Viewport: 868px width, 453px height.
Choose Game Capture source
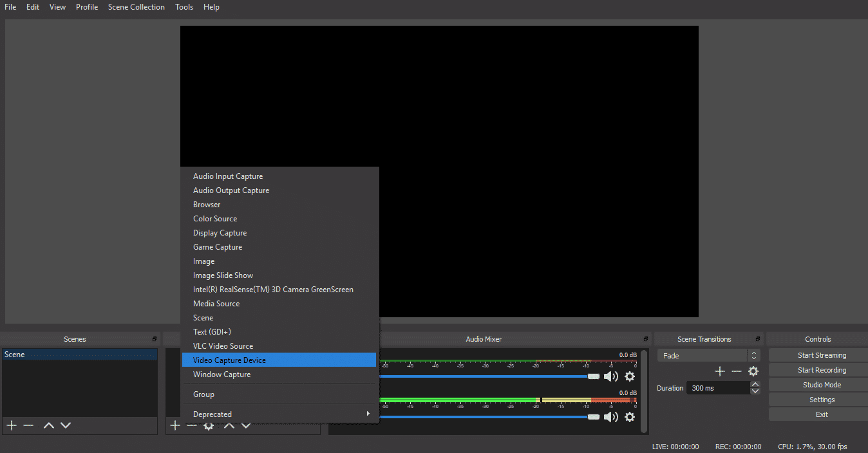[x=278, y=247]
